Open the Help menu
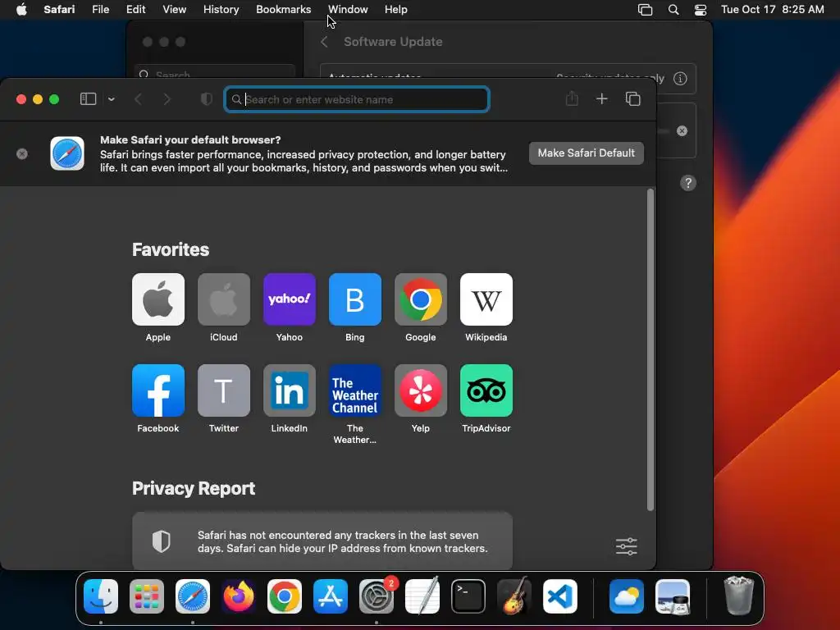Viewport: 840px width, 630px height. [x=396, y=9]
